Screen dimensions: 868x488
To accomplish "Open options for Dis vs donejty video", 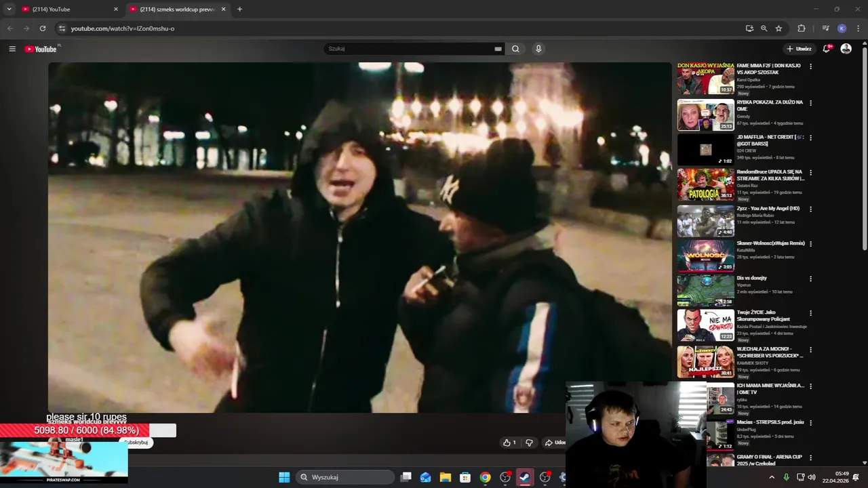I will [x=810, y=279].
